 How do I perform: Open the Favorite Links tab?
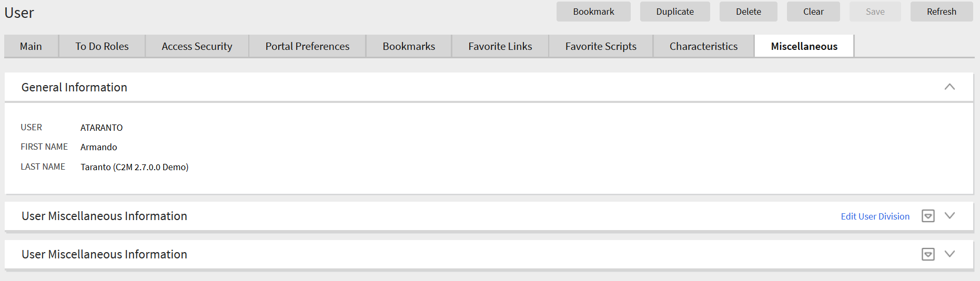[x=500, y=46]
